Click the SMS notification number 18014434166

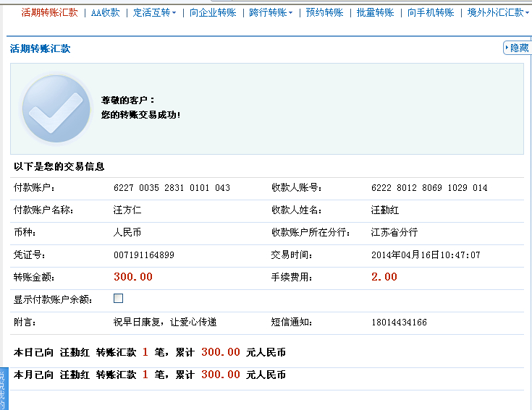[x=399, y=323]
